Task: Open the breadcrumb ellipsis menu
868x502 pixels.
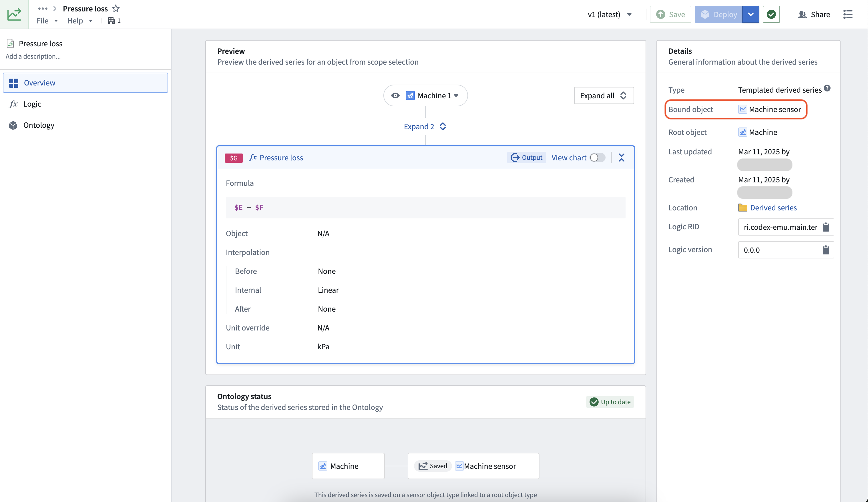Action: tap(43, 9)
